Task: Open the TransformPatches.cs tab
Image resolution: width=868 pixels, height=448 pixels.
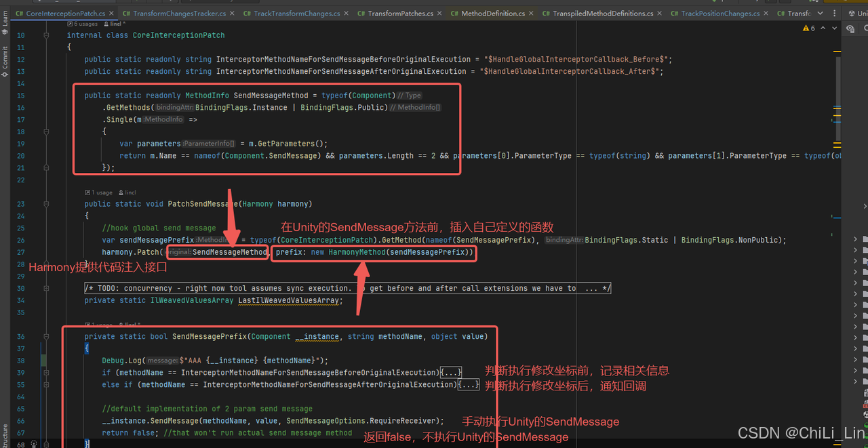Action: pos(400,14)
